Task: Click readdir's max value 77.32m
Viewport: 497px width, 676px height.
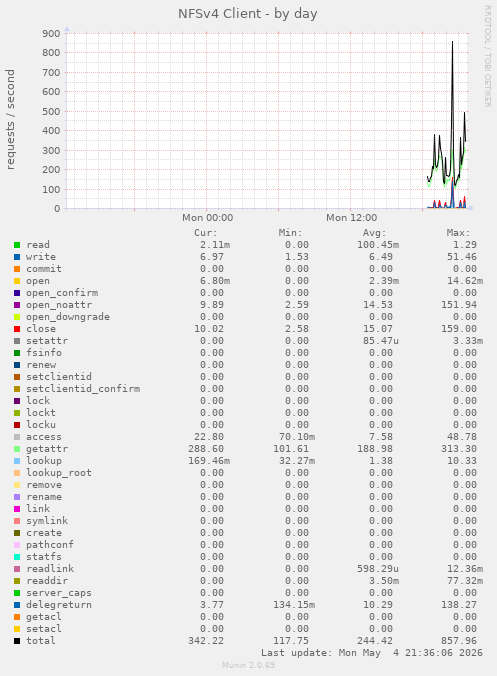Action: (x=465, y=581)
